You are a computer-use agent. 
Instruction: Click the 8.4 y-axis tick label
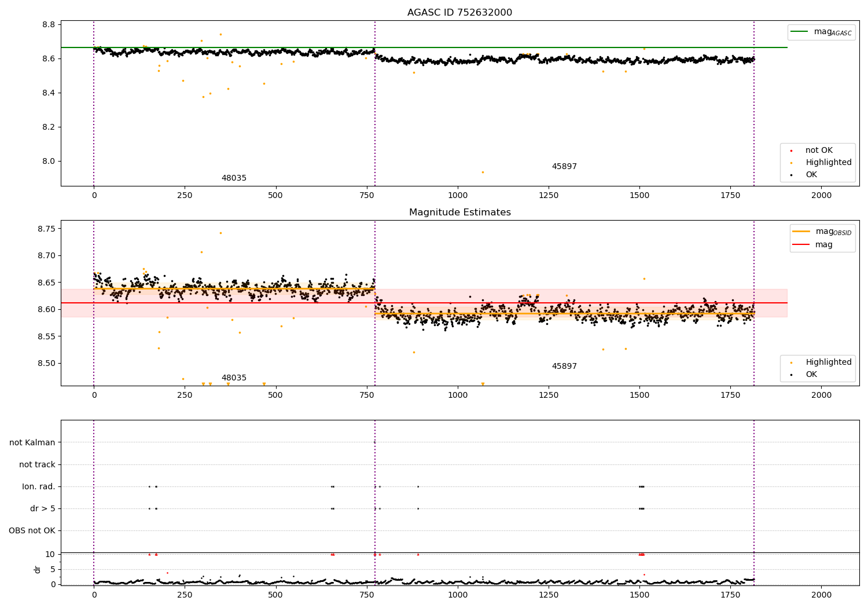(x=49, y=93)
